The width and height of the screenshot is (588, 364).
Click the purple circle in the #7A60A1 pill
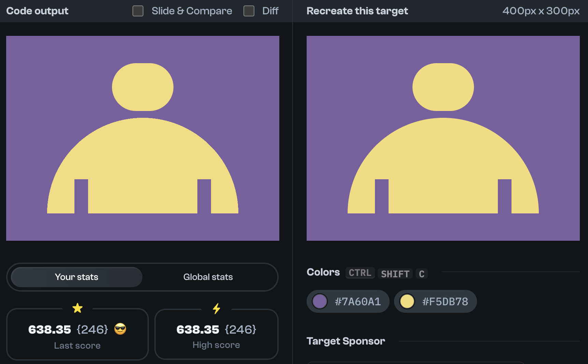(x=320, y=302)
